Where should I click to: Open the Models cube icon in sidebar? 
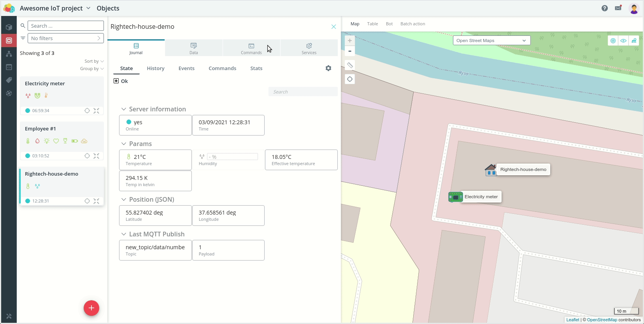(x=9, y=27)
